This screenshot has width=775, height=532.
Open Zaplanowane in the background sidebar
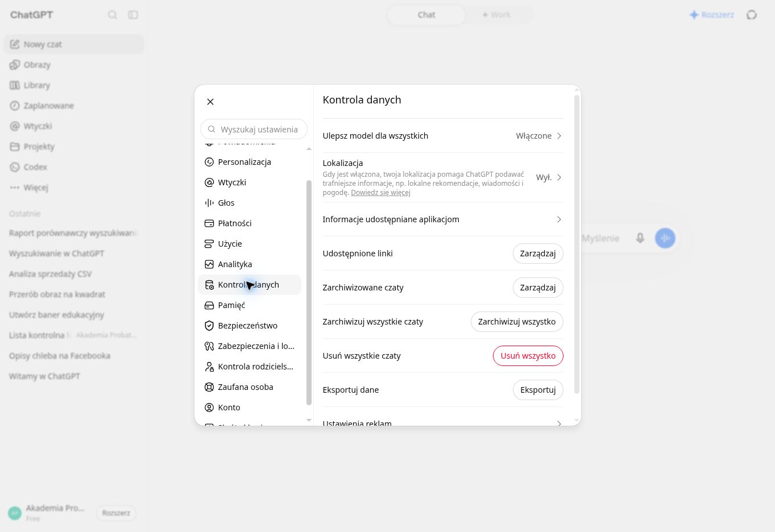click(74, 106)
